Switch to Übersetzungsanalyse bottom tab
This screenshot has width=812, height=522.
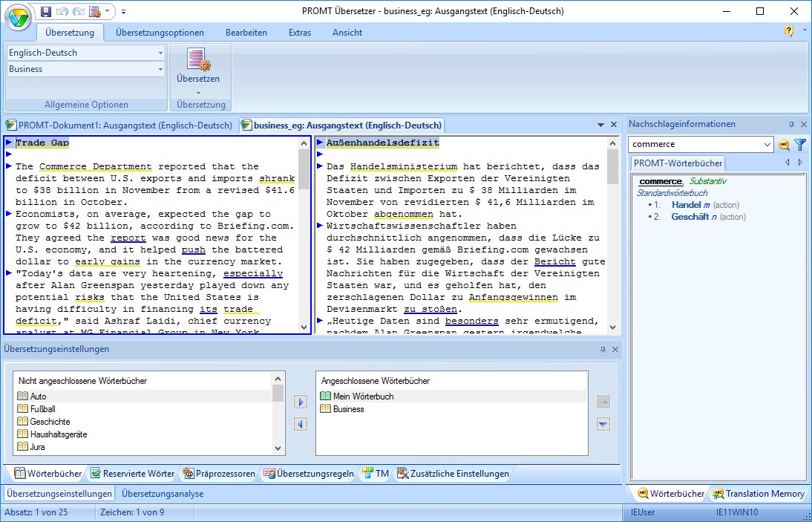point(163,494)
